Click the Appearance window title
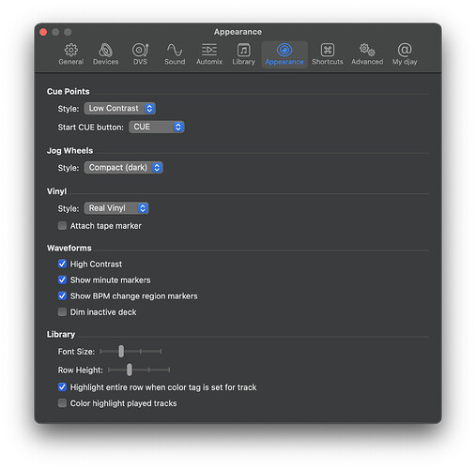The image size is (476, 469). [x=238, y=32]
